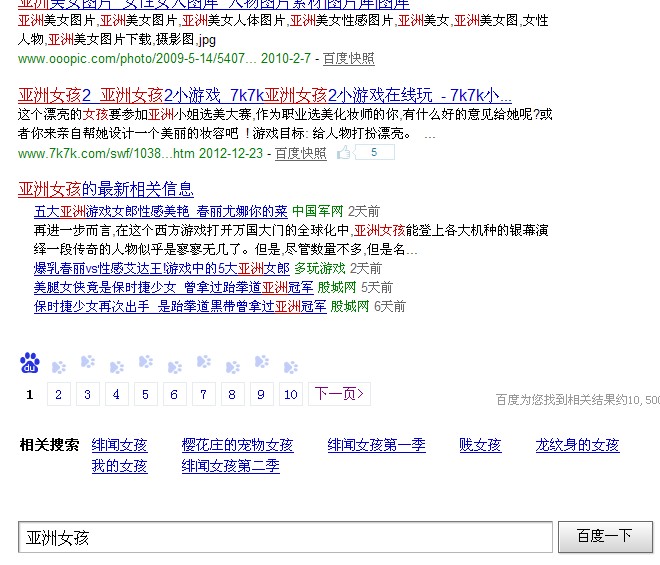The height and width of the screenshot is (565, 660).
Task: Open news 爆乳春丽vs性感艾达王 link
Action: 162,268
